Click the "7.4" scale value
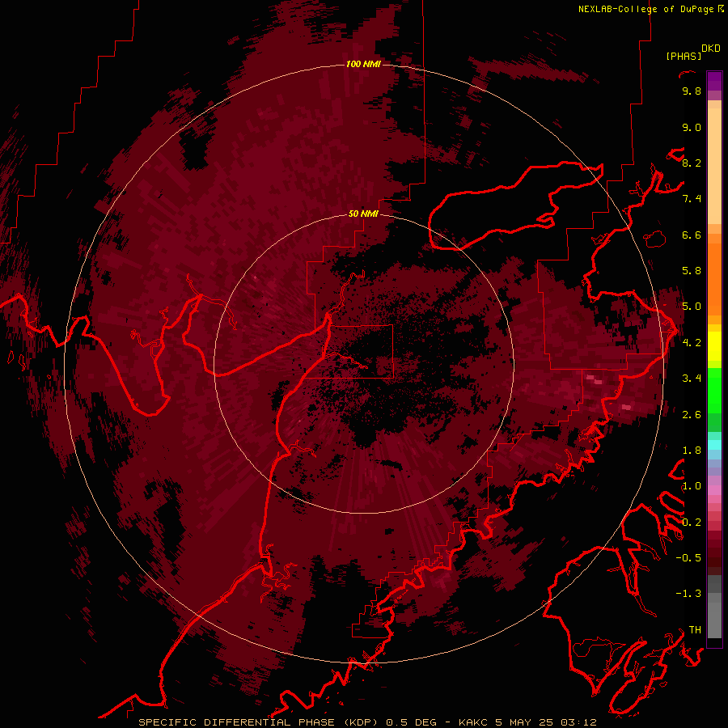 click(x=692, y=199)
